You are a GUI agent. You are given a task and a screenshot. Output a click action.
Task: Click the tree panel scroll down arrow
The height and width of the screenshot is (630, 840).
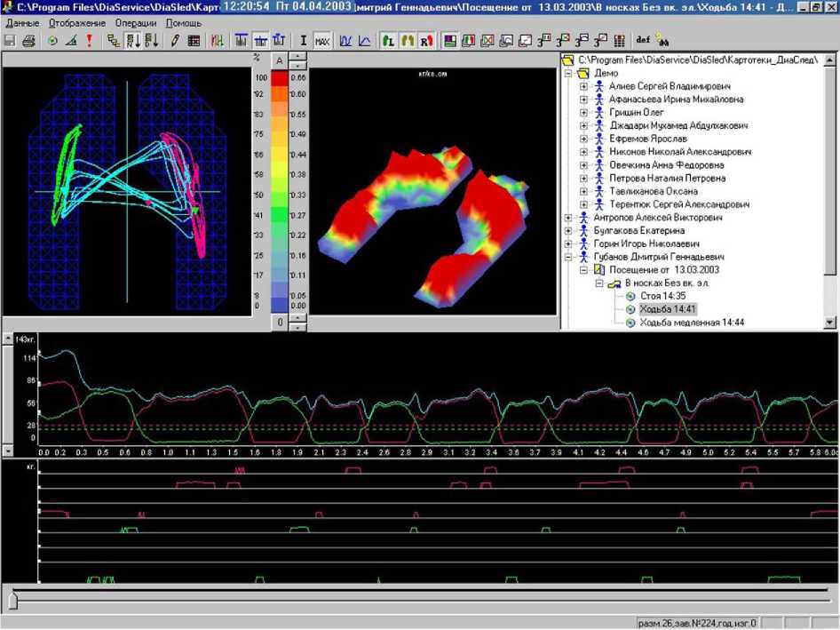829,323
